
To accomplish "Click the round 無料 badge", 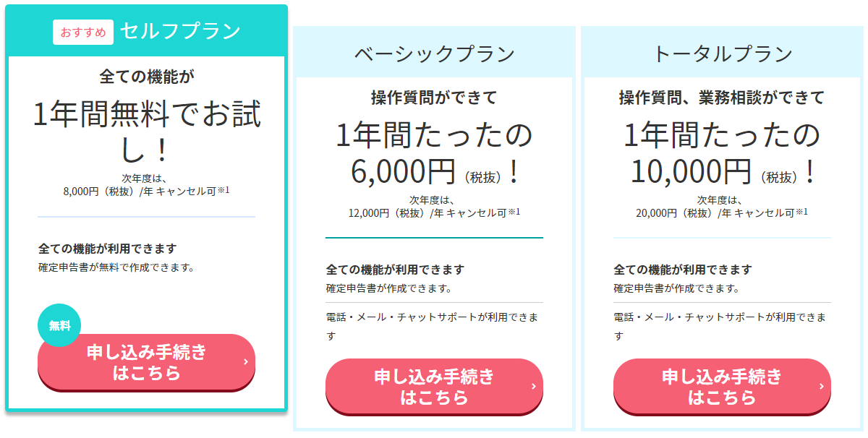I will (59, 325).
